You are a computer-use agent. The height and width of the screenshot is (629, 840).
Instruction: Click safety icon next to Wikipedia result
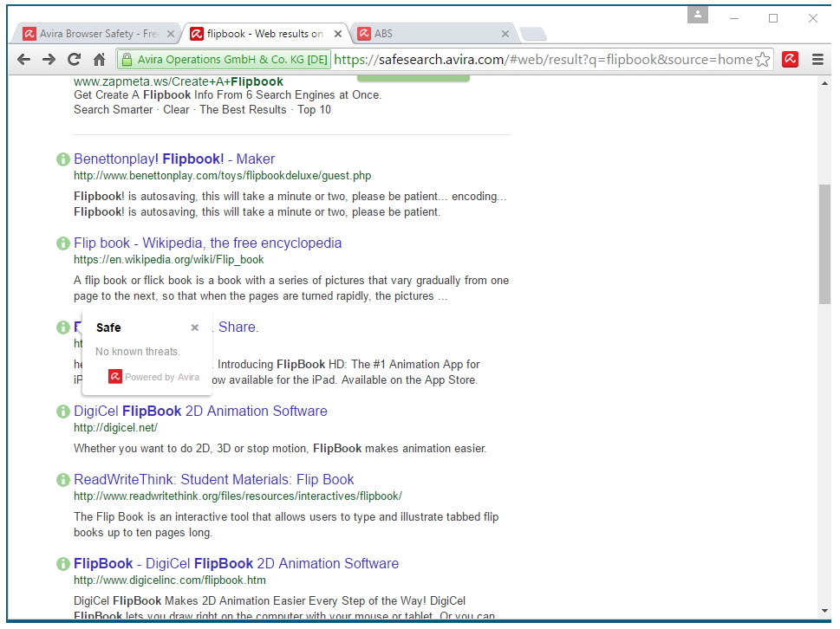[x=63, y=243]
